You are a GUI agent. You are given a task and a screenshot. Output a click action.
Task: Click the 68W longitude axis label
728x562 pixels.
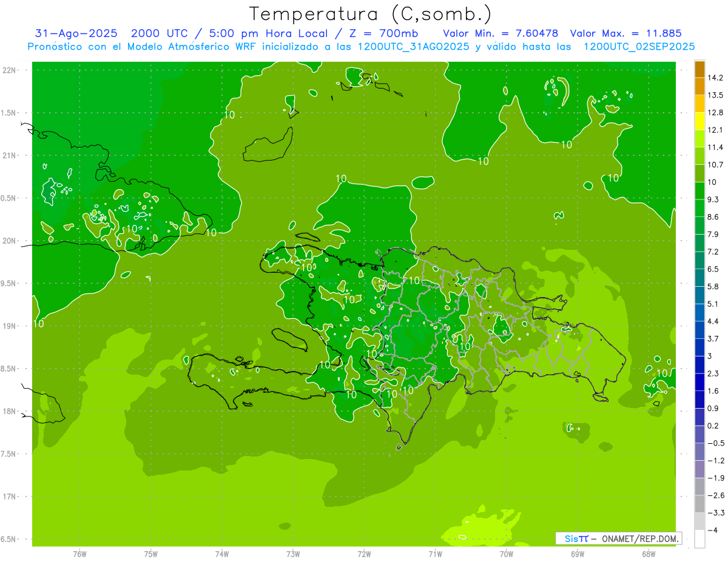(x=648, y=554)
